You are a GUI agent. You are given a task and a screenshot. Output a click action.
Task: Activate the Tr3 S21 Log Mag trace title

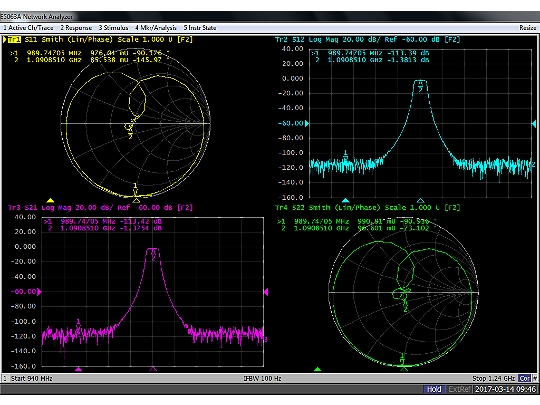click(100, 207)
